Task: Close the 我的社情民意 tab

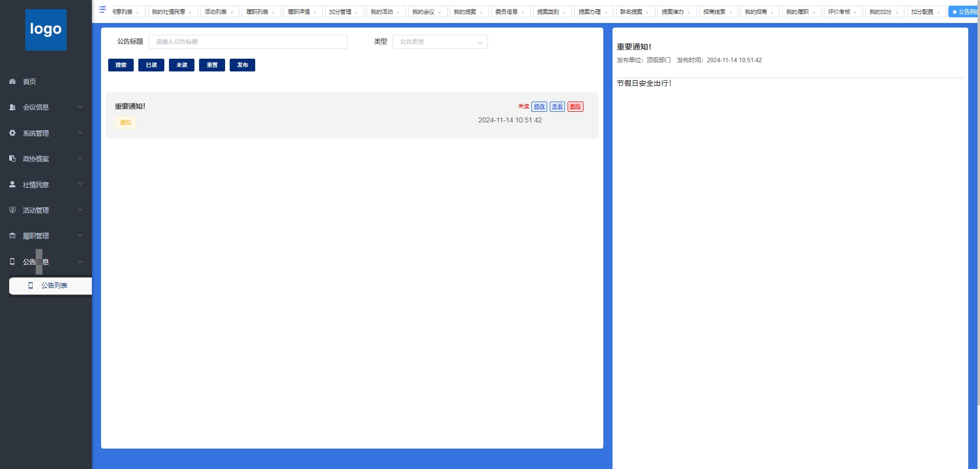Action: [190, 12]
